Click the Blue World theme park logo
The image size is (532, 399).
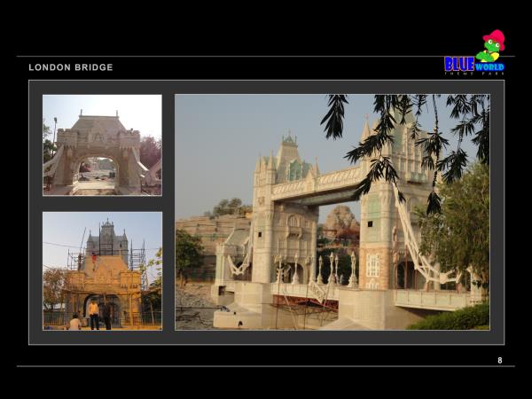474,58
